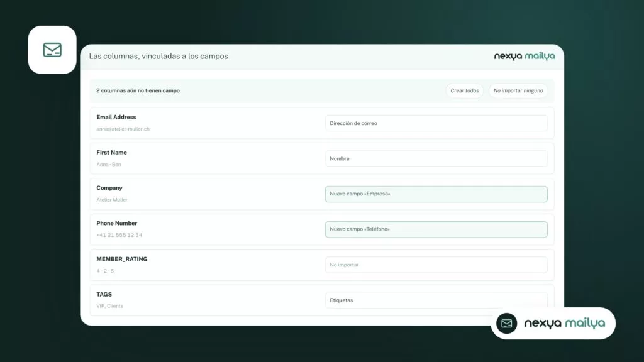Select the TAGS column label

pyautogui.click(x=104, y=294)
